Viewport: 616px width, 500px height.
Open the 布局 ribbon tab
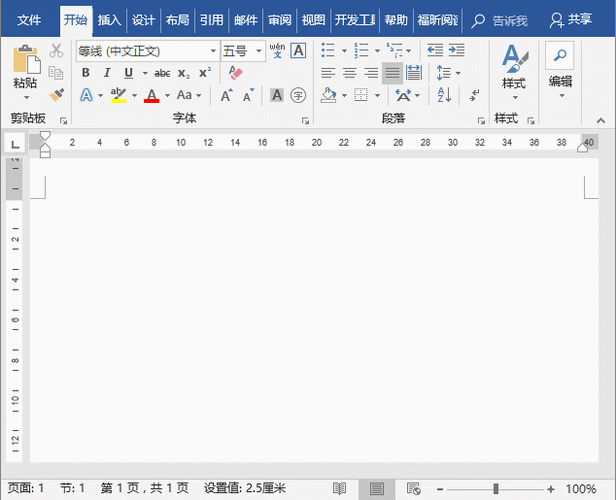click(177, 20)
